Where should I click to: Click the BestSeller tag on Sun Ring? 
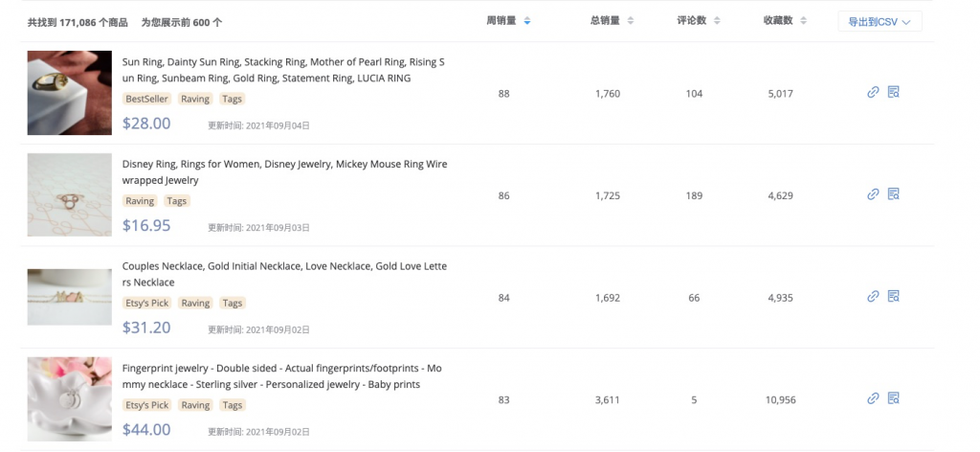coord(146,99)
